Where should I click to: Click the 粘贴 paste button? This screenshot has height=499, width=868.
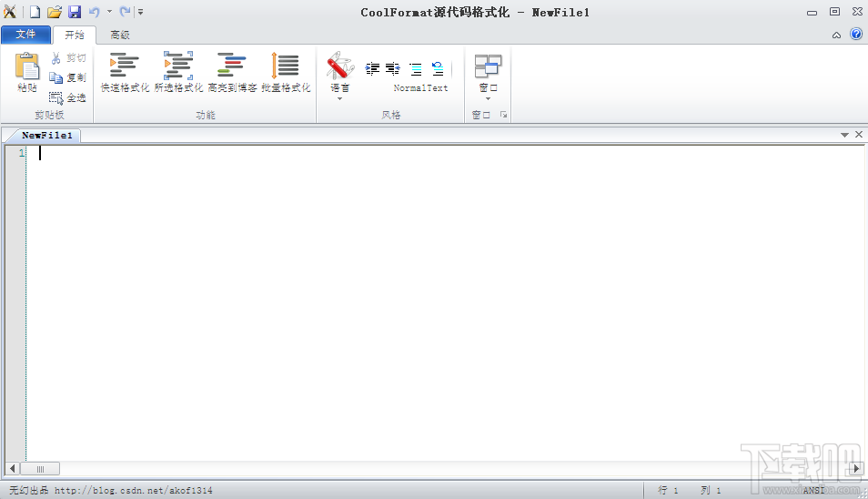[x=26, y=72]
